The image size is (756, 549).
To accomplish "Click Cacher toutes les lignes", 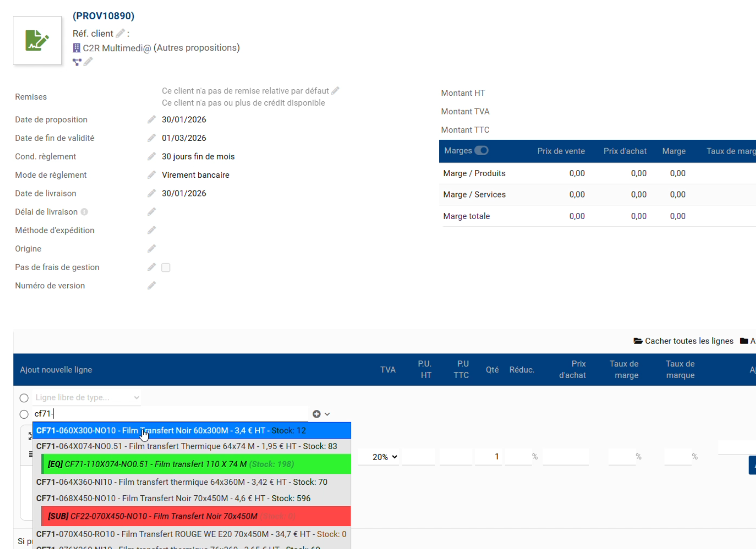I will [683, 341].
